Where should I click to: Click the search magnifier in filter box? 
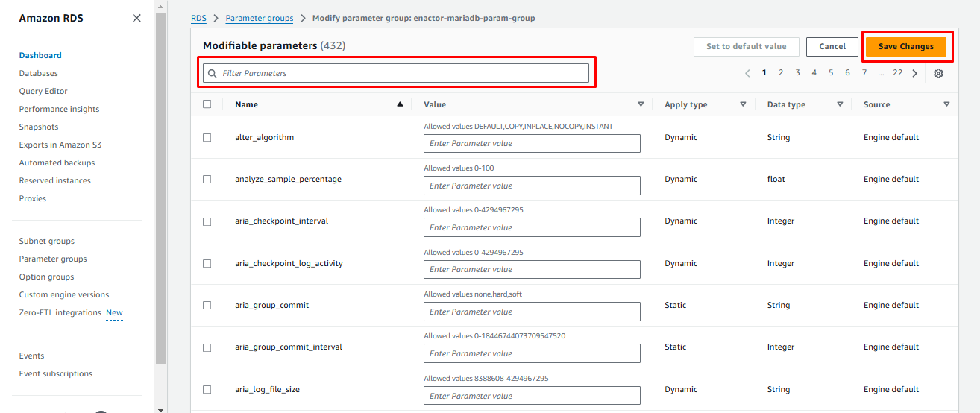[213, 73]
